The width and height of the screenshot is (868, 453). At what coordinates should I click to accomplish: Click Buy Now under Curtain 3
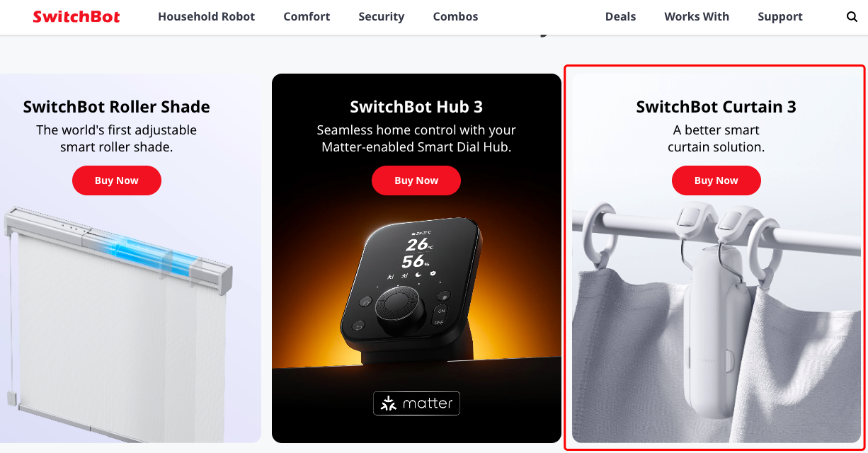tap(716, 180)
